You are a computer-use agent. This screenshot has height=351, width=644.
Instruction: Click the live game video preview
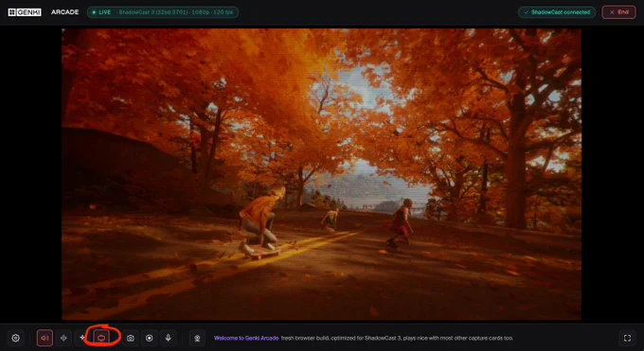(x=322, y=174)
